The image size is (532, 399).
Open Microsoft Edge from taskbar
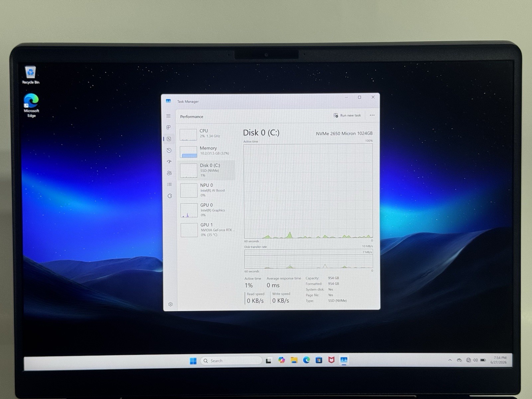point(306,360)
